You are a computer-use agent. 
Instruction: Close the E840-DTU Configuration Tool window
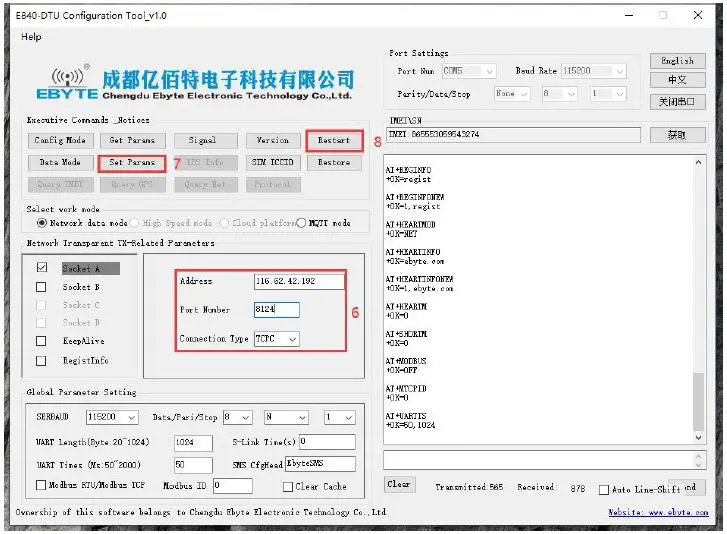coord(698,15)
